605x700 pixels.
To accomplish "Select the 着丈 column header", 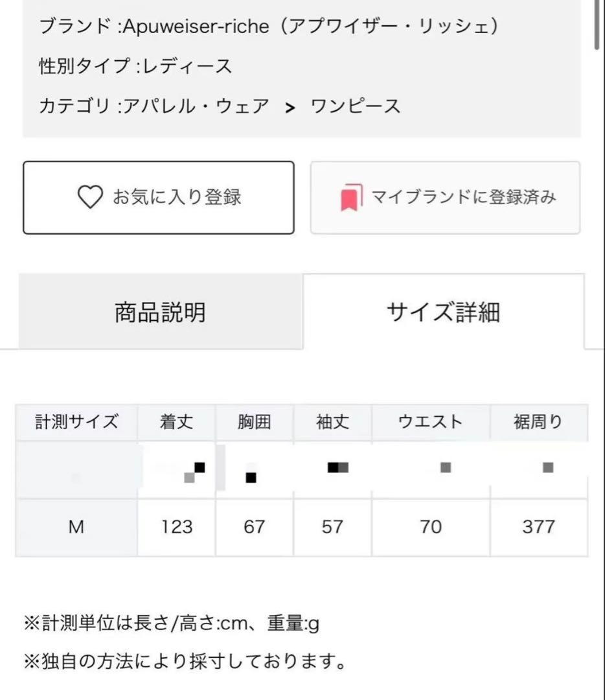I will pos(176,422).
